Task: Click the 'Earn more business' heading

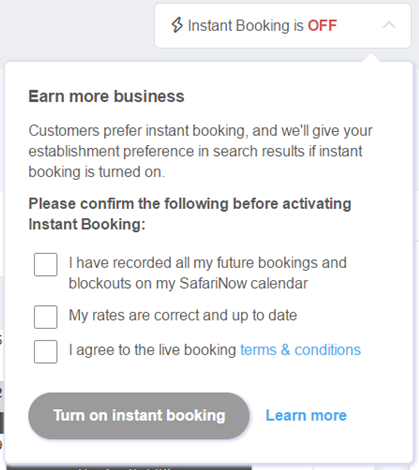Action: 106,96
